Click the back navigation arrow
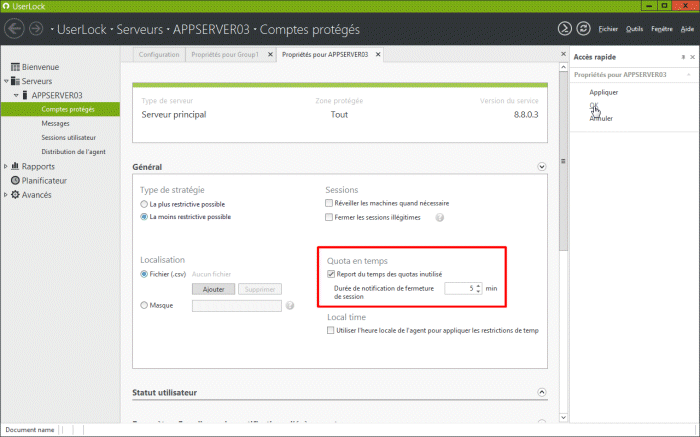Screen dimensions: 700x437 click(x=14, y=29)
